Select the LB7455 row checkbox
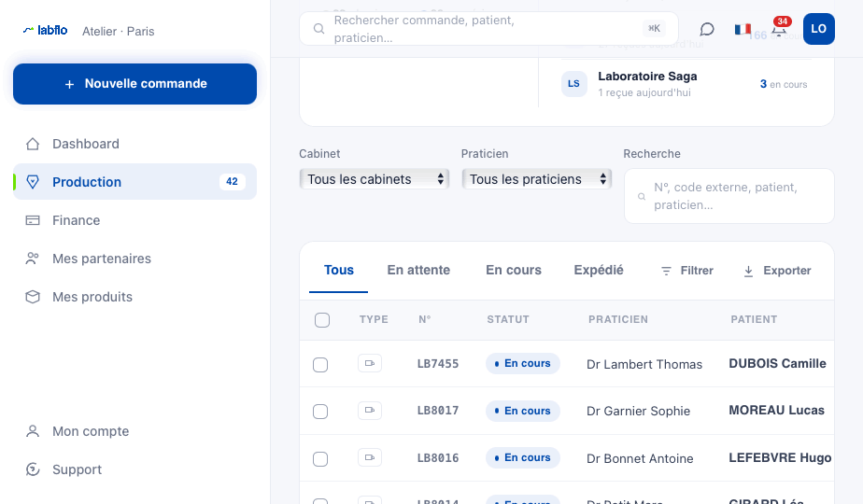This screenshot has width=863, height=504. [x=320, y=365]
